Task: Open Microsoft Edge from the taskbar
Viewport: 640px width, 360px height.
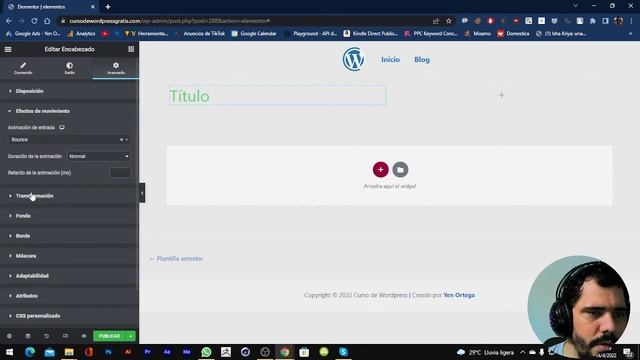Action: click(30, 352)
